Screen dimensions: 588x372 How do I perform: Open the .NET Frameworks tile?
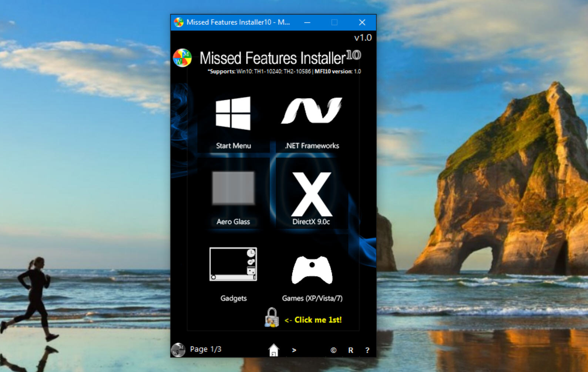pyautogui.click(x=312, y=122)
